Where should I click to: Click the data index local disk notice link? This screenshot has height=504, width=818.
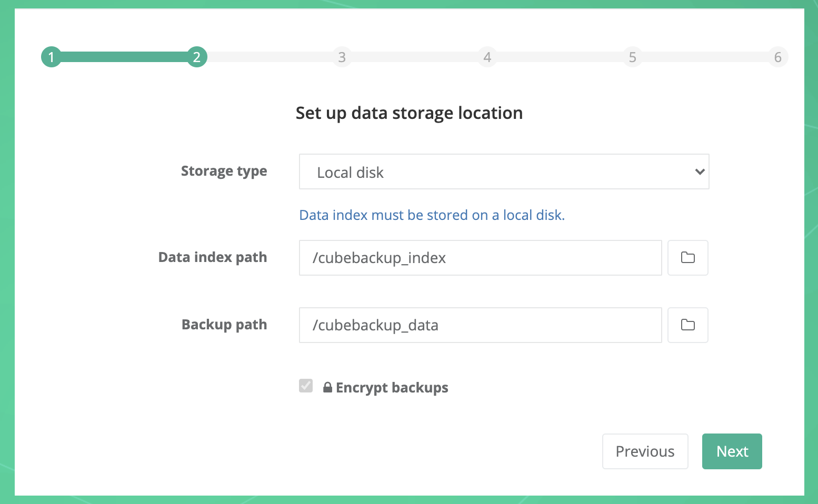tap(432, 215)
